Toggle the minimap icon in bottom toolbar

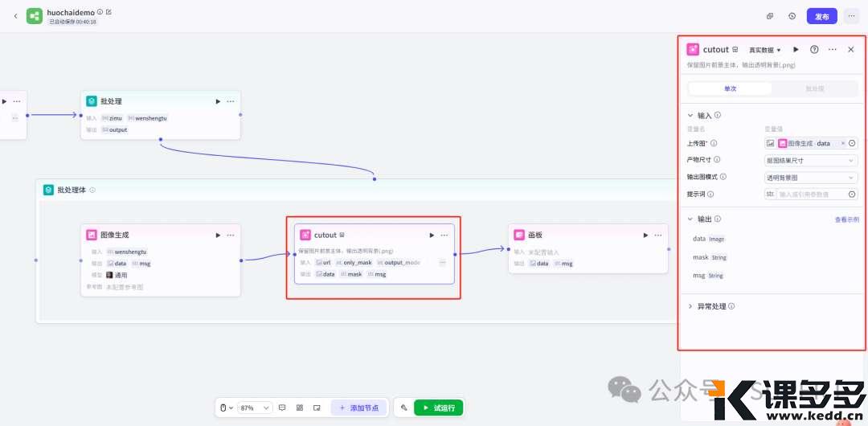[317, 408]
